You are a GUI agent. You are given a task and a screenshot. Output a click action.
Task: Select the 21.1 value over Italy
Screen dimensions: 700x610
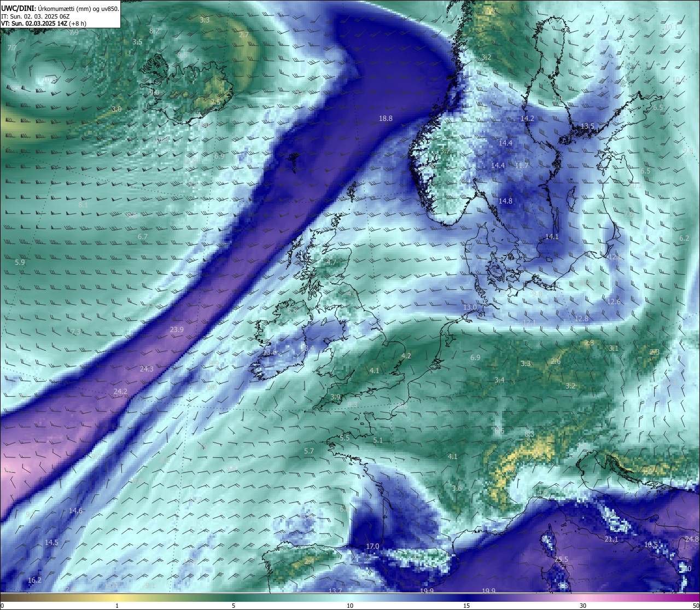click(611, 539)
